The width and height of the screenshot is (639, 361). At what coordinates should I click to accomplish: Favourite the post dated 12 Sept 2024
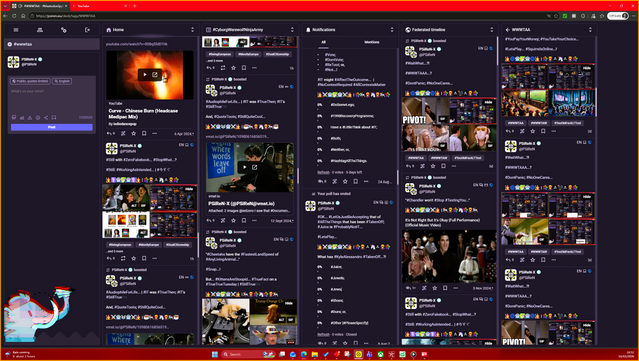click(x=234, y=220)
